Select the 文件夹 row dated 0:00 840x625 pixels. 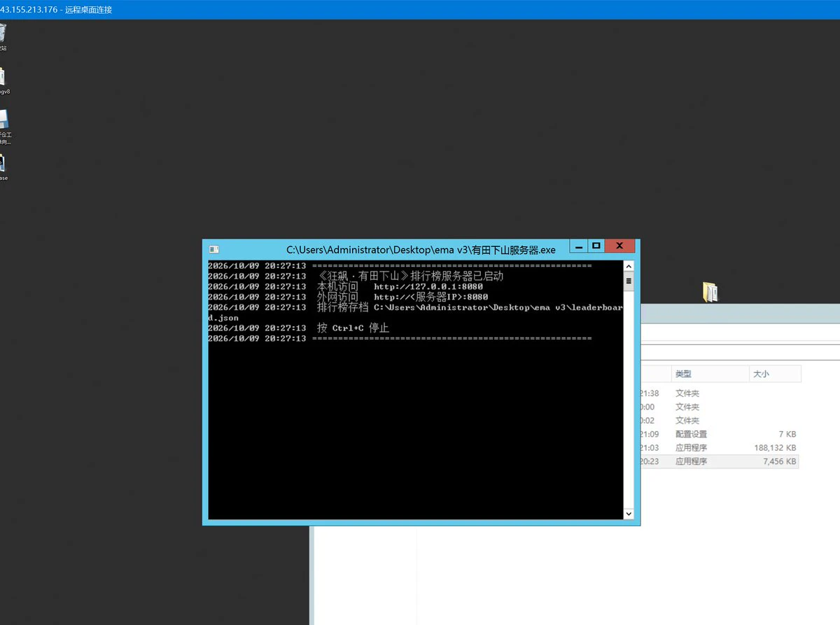(x=718, y=407)
